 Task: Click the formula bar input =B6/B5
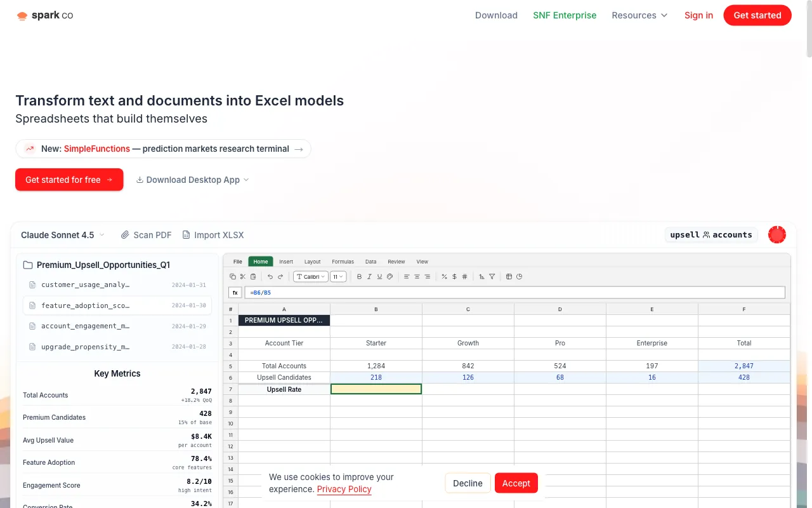click(x=515, y=293)
